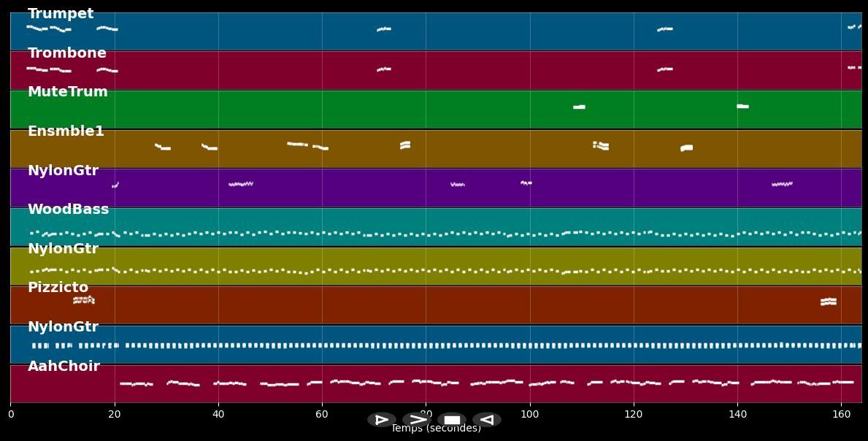Select the Pizzicto track label
This screenshot has width=868, height=441.
pos(58,288)
